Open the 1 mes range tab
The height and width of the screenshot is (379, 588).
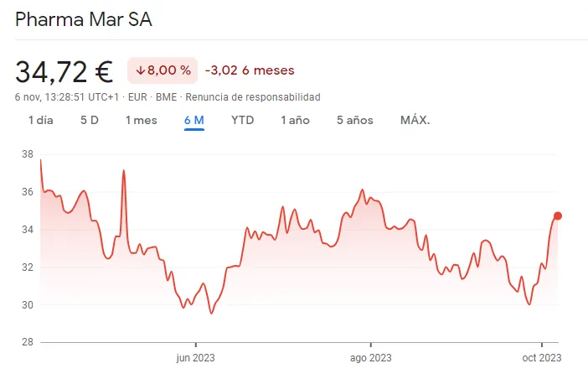141,120
